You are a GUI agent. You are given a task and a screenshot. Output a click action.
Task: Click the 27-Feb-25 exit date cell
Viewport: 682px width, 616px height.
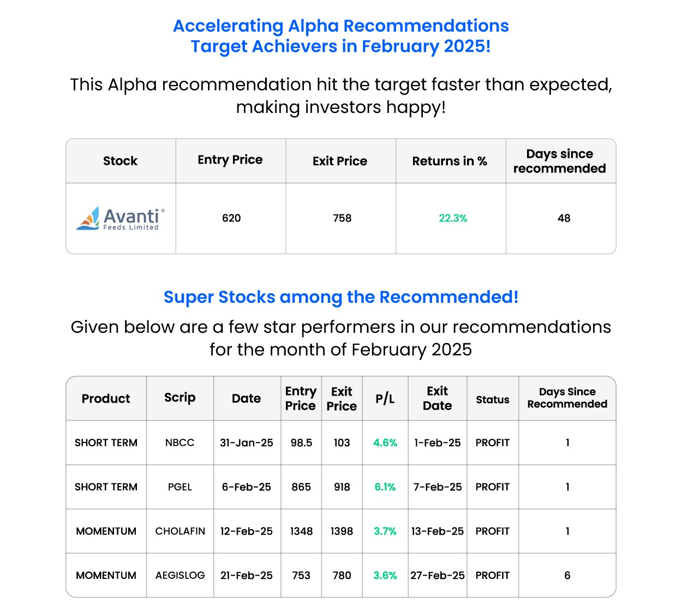tap(438, 575)
